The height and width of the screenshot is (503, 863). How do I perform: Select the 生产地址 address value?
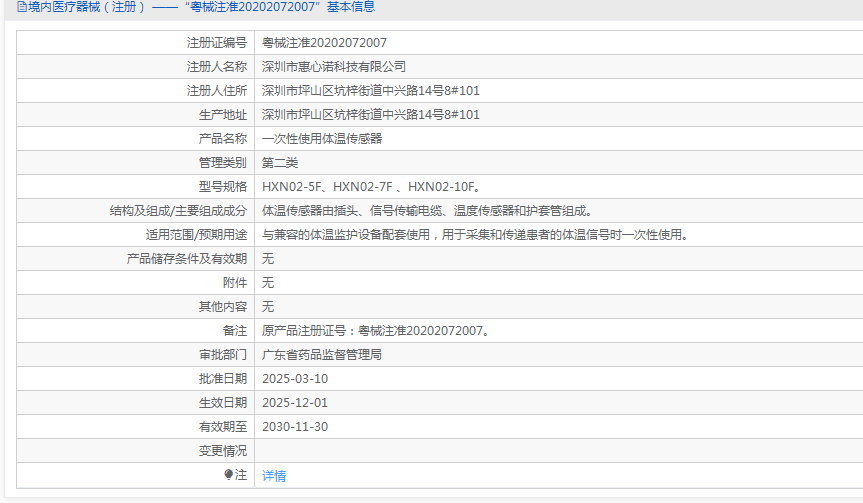tap(371, 114)
